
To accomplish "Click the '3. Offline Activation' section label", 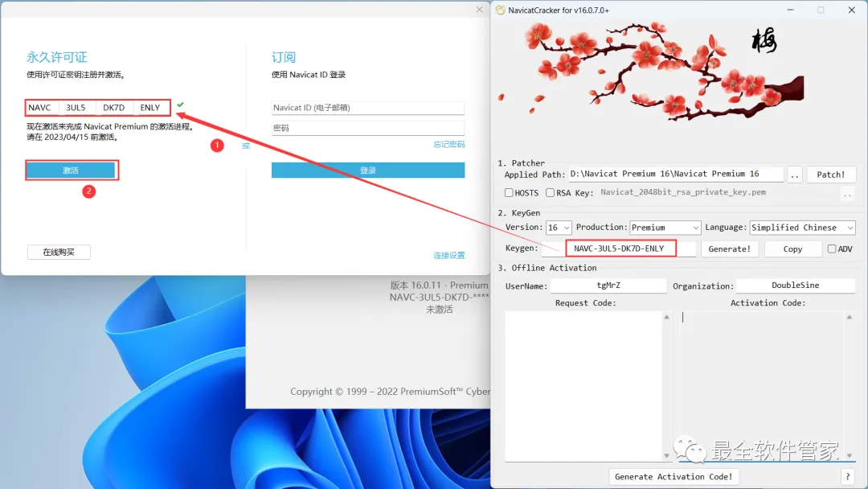I will 547,268.
